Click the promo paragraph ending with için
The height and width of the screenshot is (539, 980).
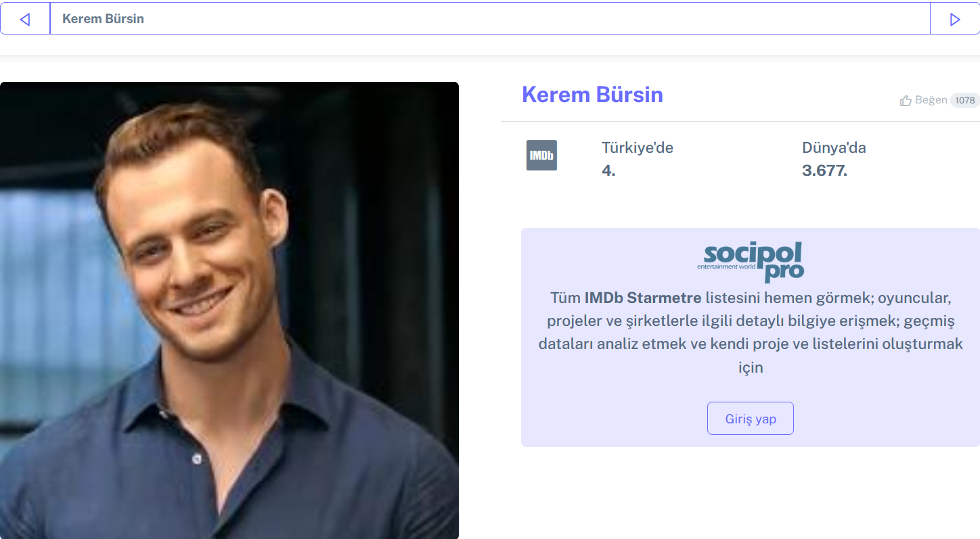tap(751, 332)
